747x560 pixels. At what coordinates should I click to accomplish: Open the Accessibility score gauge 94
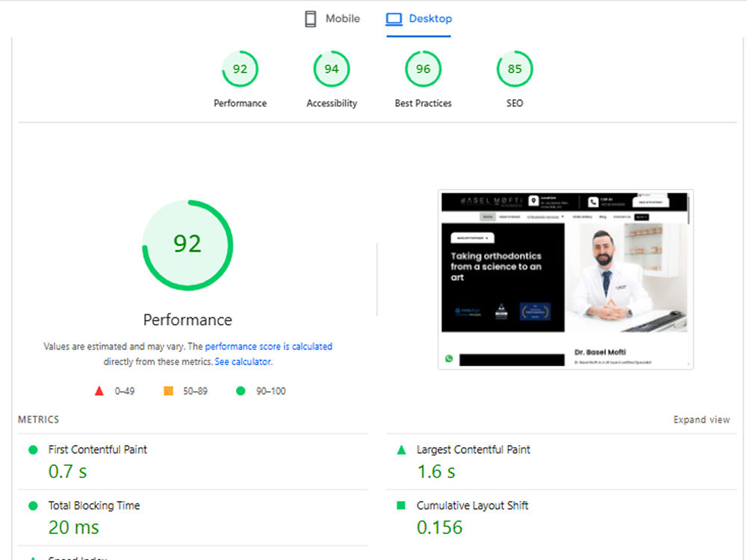click(x=332, y=69)
